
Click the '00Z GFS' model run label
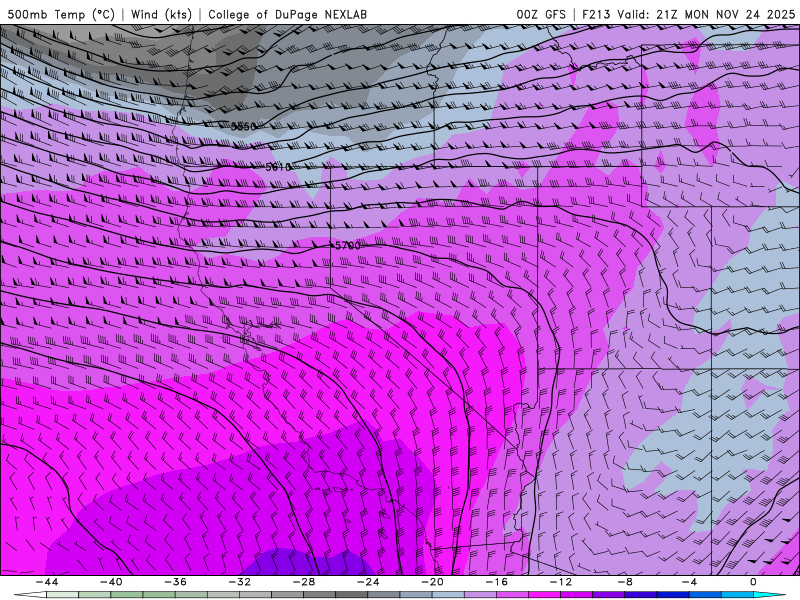pyautogui.click(x=541, y=14)
